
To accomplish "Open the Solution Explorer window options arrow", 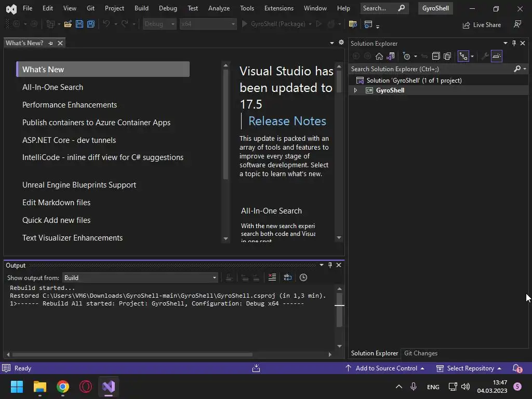I will [x=505, y=43].
